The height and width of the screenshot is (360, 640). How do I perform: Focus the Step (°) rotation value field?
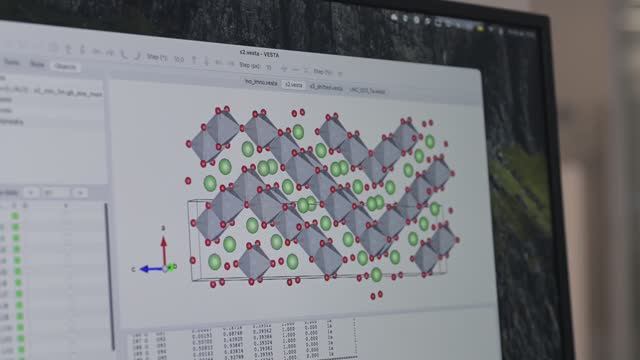click(x=179, y=60)
